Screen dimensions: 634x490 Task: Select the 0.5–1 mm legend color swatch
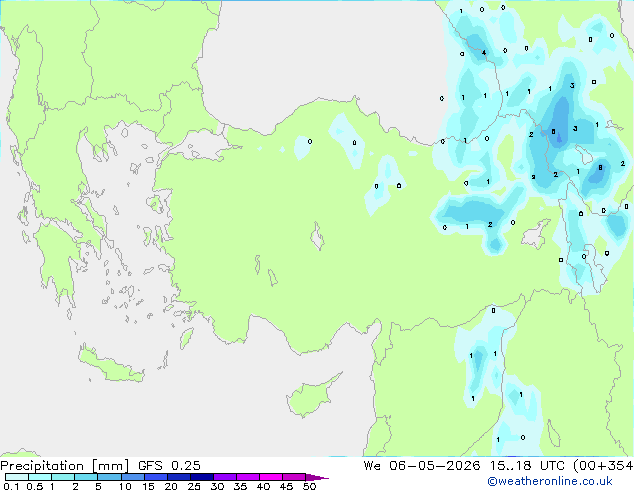[x=40, y=477]
